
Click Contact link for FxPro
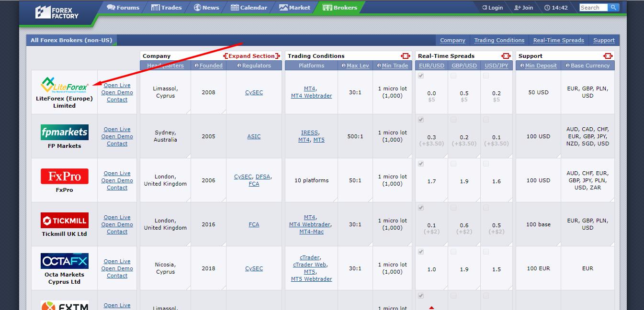click(x=117, y=188)
